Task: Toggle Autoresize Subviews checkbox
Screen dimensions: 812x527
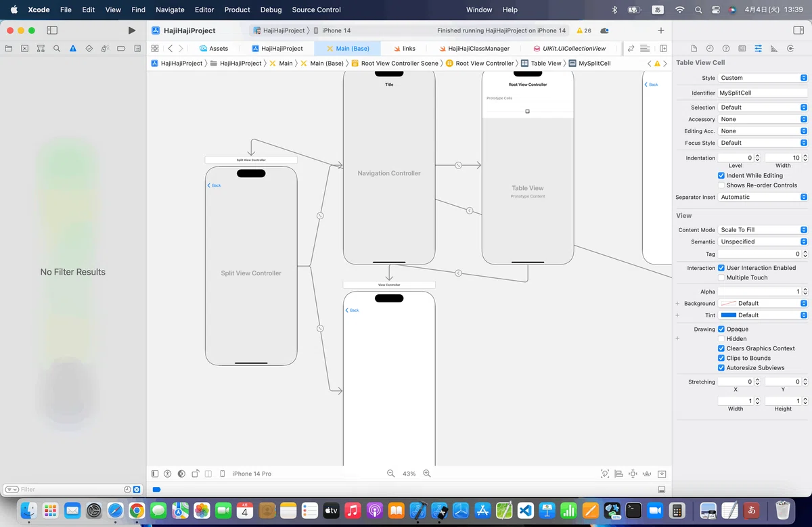Action: (721, 368)
